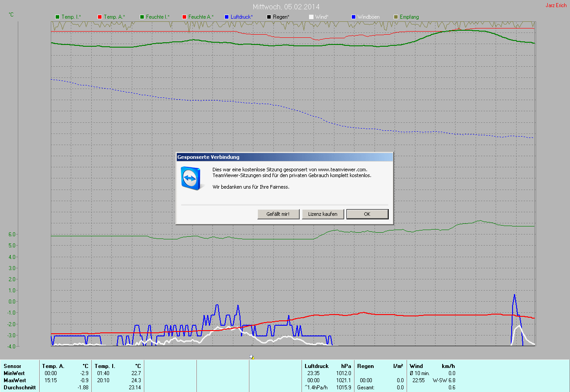Toggle the Feuchte A.* legend square
This screenshot has width=570, height=392.
click(x=184, y=17)
